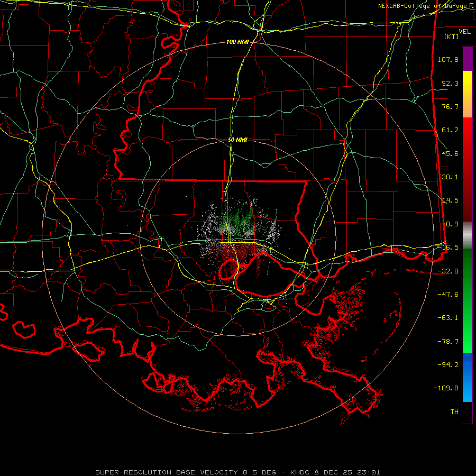The height and width of the screenshot is (476, 476).
Task: Click the 76.7 value on velocity scale
Action: (x=450, y=106)
